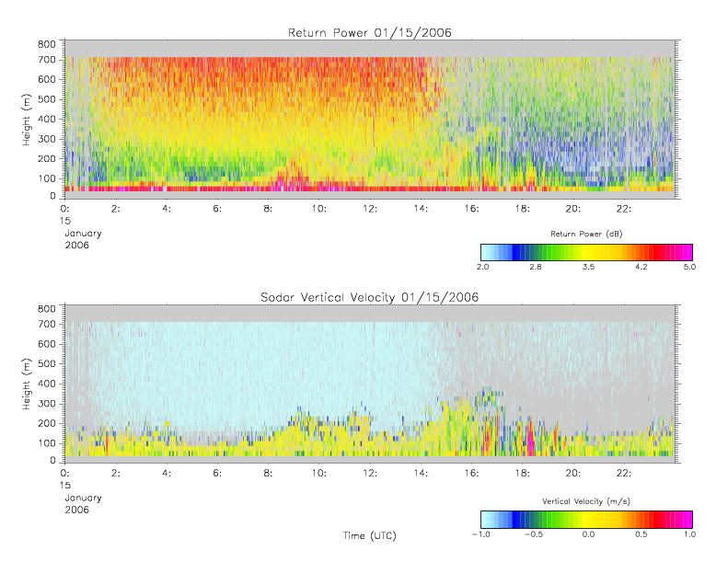The height and width of the screenshot is (562, 728).
Task: Click the 500 height tick in Return Power plot
Action: 46,99
